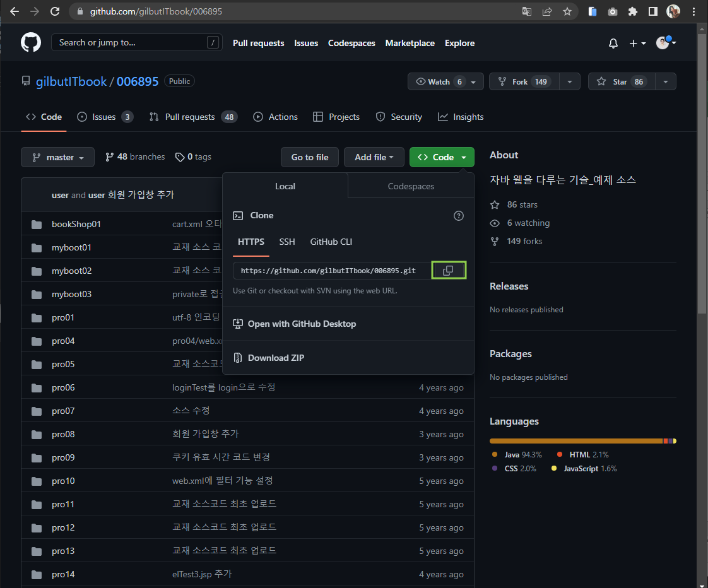Star the repository
Screen dimensions: 708x588
coord(622,82)
